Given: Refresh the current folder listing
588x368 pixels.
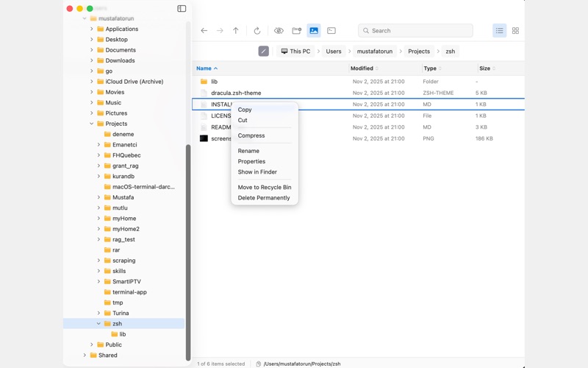Looking at the screenshot, I should click(257, 31).
